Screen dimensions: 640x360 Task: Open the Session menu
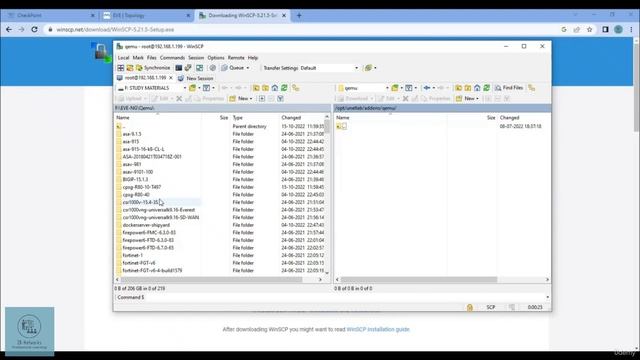(196, 58)
